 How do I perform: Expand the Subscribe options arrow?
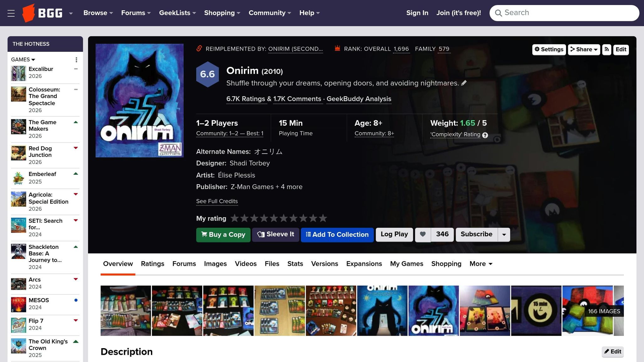point(504,235)
